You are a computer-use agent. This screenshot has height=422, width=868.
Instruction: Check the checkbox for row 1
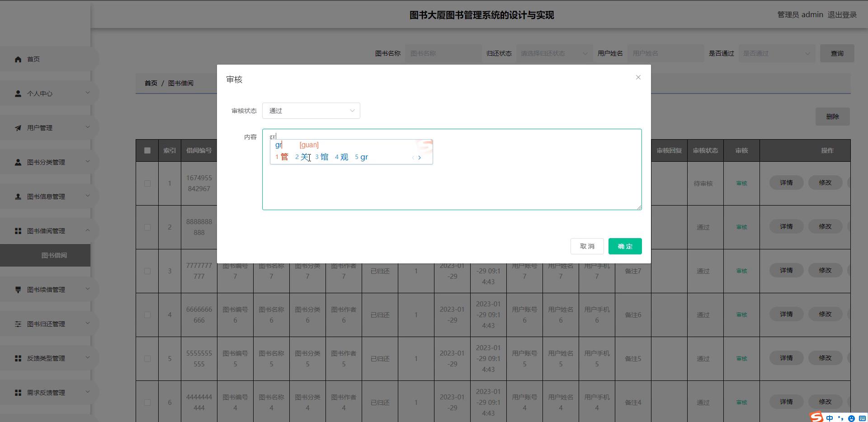tap(147, 183)
